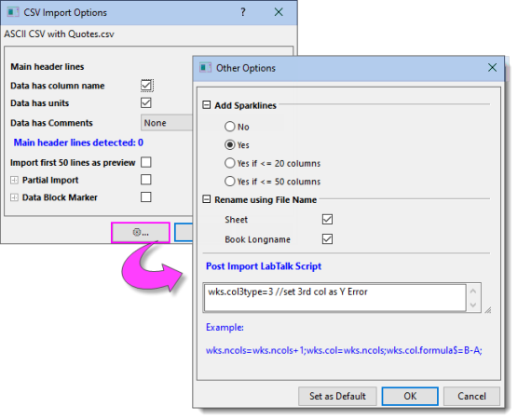Click the example wks.ncols script text
Viewport: 518px width, 420px height.
coord(344,350)
